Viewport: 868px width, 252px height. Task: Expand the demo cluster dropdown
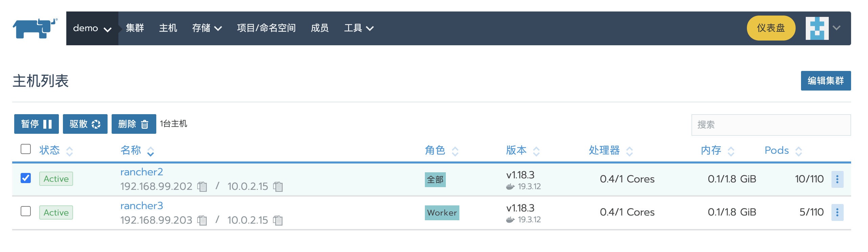[x=92, y=28]
